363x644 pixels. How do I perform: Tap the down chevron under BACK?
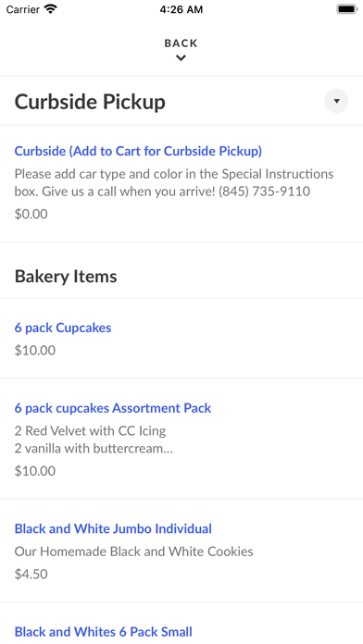181,58
